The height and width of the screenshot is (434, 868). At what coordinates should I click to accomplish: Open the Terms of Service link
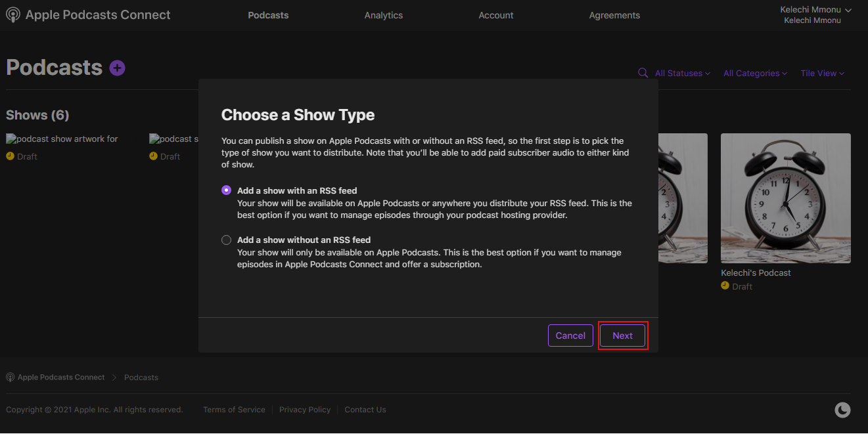[x=234, y=410]
